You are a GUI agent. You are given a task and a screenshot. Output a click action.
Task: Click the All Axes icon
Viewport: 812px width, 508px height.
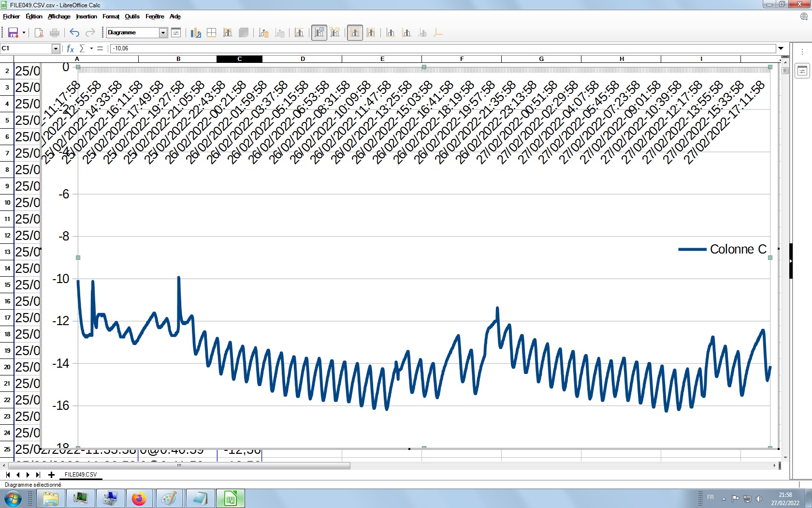(438, 33)
